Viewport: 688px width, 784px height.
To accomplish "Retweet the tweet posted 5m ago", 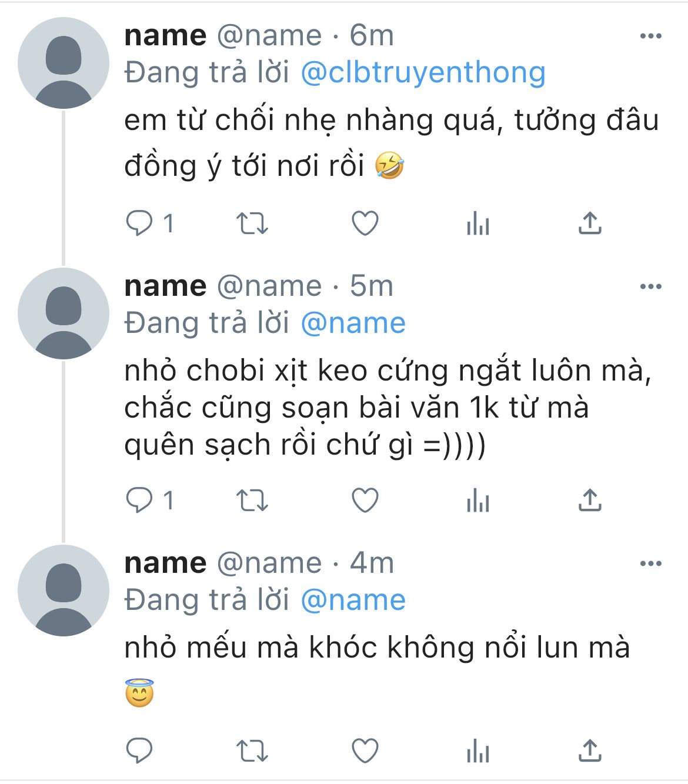I will tap(252, 501).
